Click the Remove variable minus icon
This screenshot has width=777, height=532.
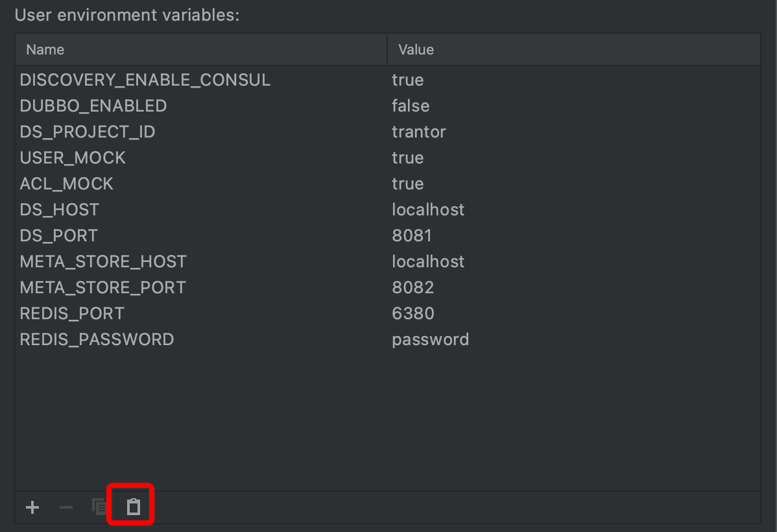66,507
